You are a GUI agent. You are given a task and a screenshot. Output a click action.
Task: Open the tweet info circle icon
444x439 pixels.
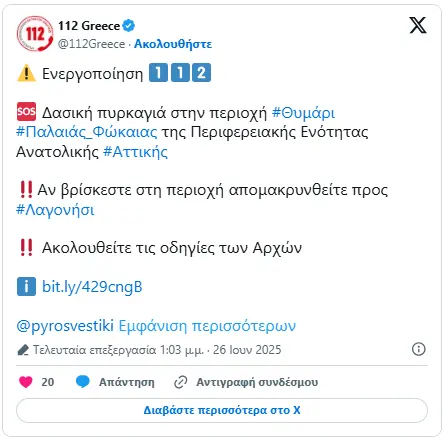(x=419, y=349)
